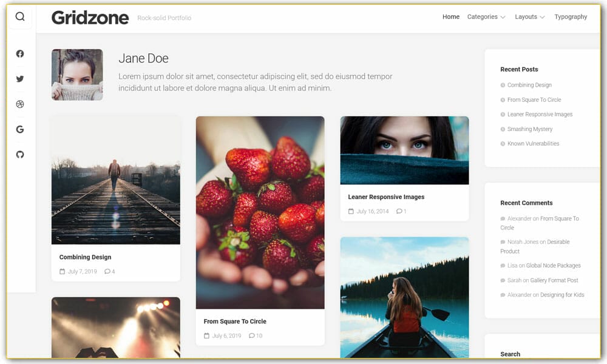Open the Google social icon

(20, 129)
